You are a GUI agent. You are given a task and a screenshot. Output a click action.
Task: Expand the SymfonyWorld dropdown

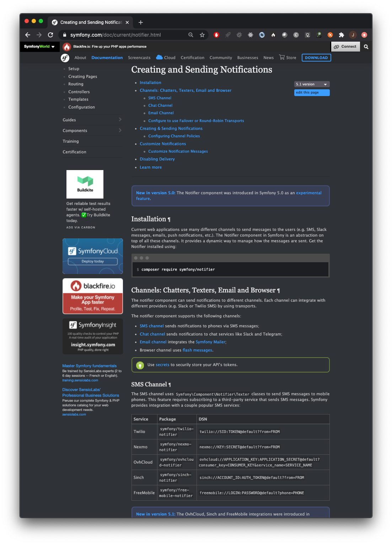[39, 47]
